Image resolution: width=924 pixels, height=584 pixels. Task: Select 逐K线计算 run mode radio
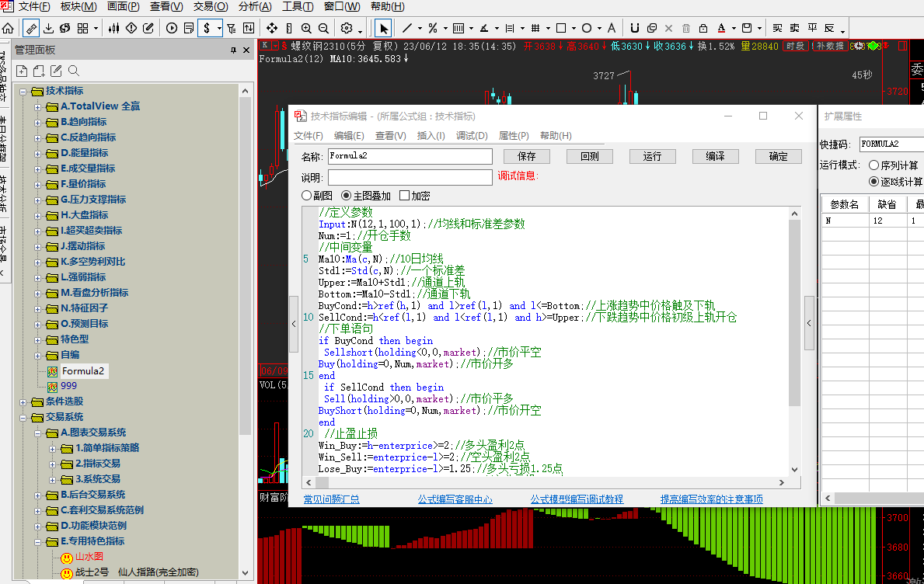pyautogui.click(x=874, y=181)
